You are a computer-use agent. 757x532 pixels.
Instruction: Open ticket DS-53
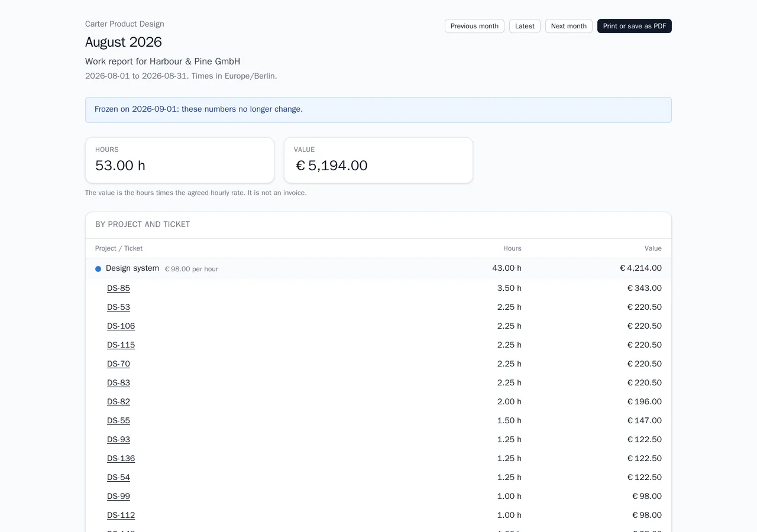pyautogui.click(x=118, y=307)
